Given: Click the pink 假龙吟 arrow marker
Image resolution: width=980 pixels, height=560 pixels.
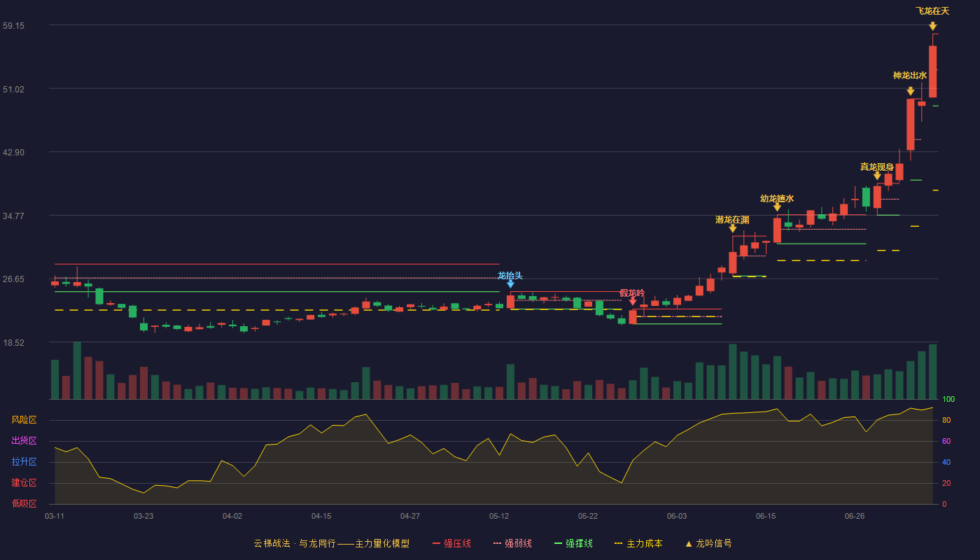Looking at the screenshot, I should tap(632, 302).
